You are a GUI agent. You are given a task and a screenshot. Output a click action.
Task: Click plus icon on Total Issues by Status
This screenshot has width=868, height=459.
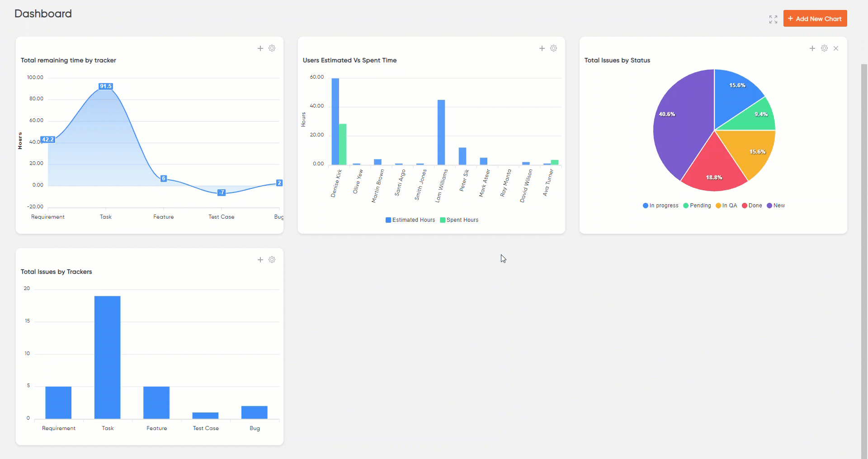pos(812,48)
